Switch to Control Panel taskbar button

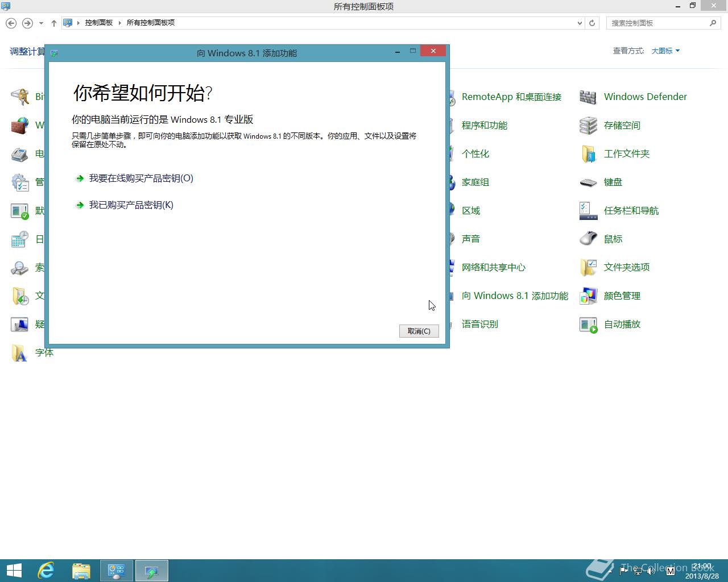click(x=117, y=571)
